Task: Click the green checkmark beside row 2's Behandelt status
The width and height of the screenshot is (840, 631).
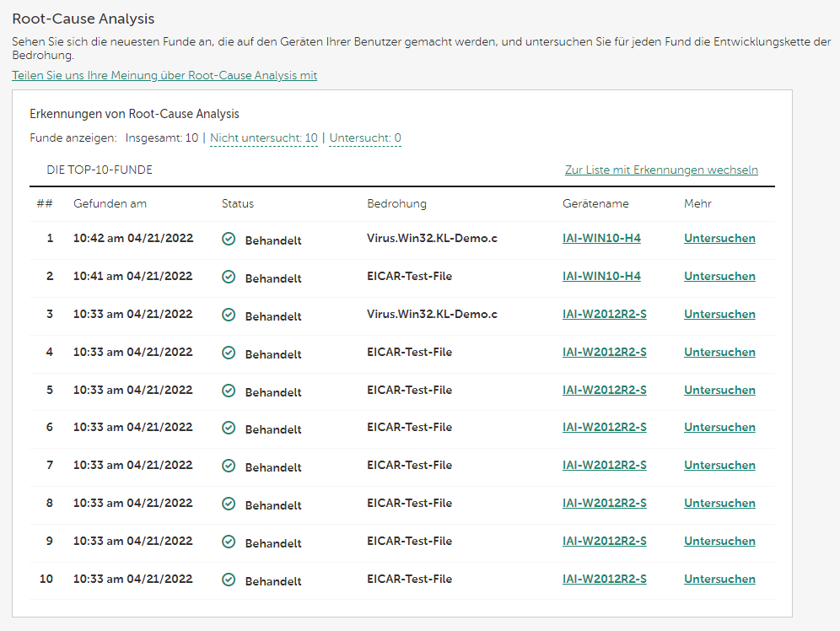Action: tap(229, 277)
